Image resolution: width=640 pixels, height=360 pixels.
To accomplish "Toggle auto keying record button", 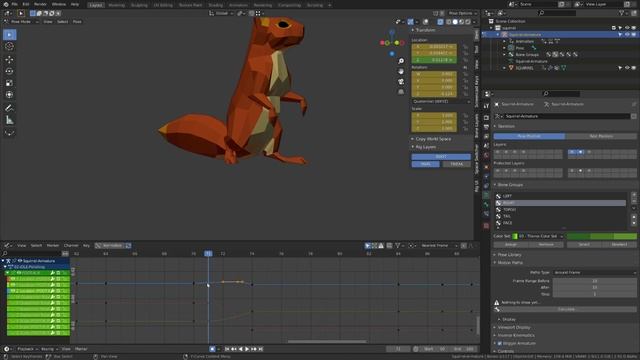I will pos(212,349).
